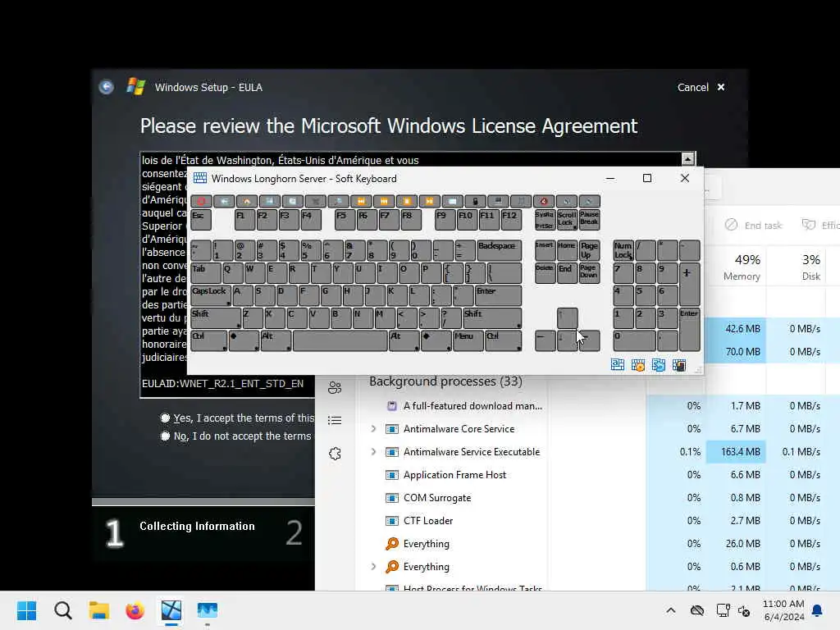
Task: Click the notification bell in system tray
Action: [818, 610]
